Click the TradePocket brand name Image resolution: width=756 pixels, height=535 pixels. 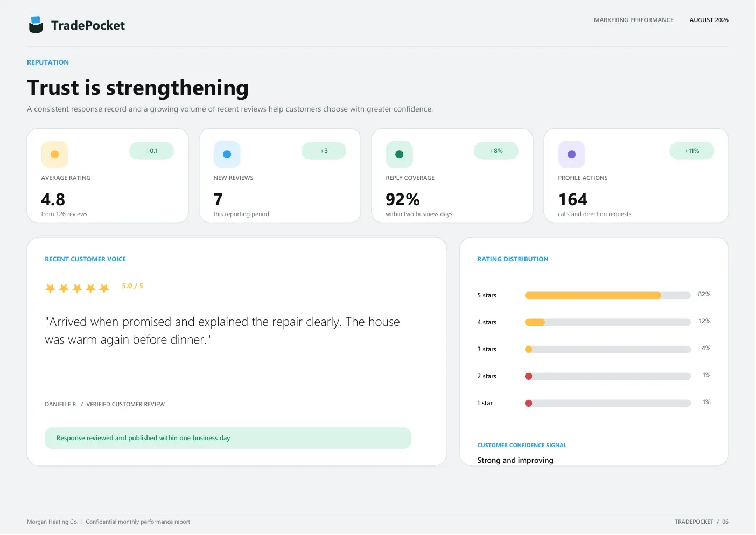coord(88,25)
